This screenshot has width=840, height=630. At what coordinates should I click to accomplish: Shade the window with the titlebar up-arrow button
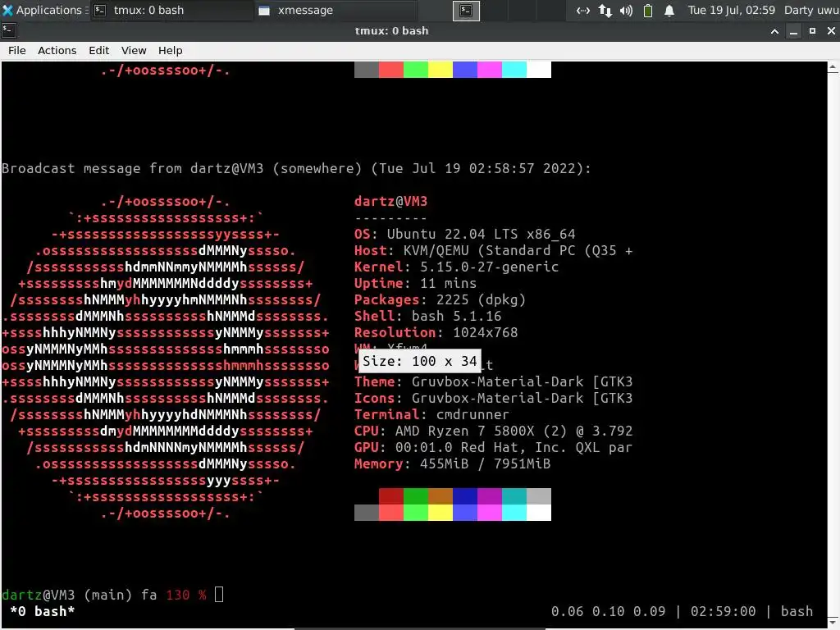click(774, 31)
